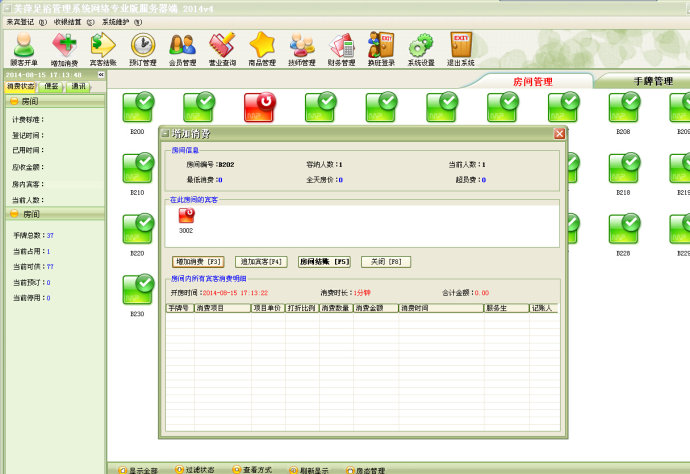Click 房态管理 in the bottom bar
Image resolution: width=690 pixels, height=474 pixels.
tap(365, 470)
